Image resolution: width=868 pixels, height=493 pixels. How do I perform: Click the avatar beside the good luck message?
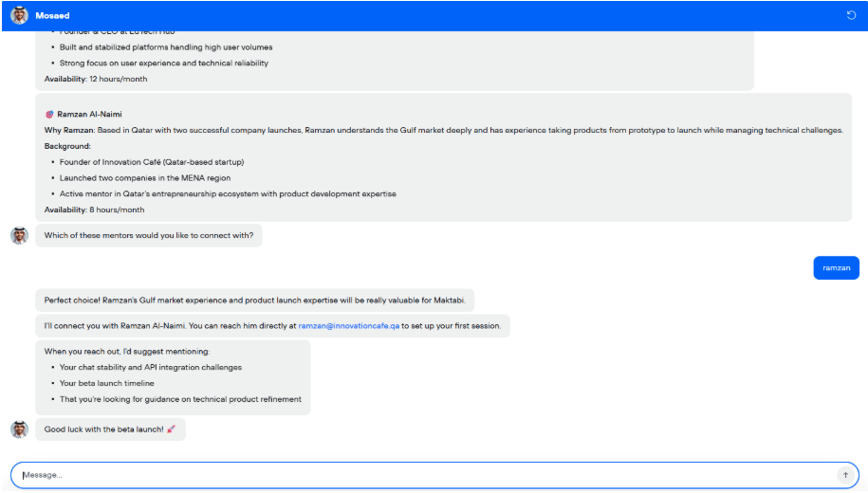pyautogui.click(x=19, y=429)
